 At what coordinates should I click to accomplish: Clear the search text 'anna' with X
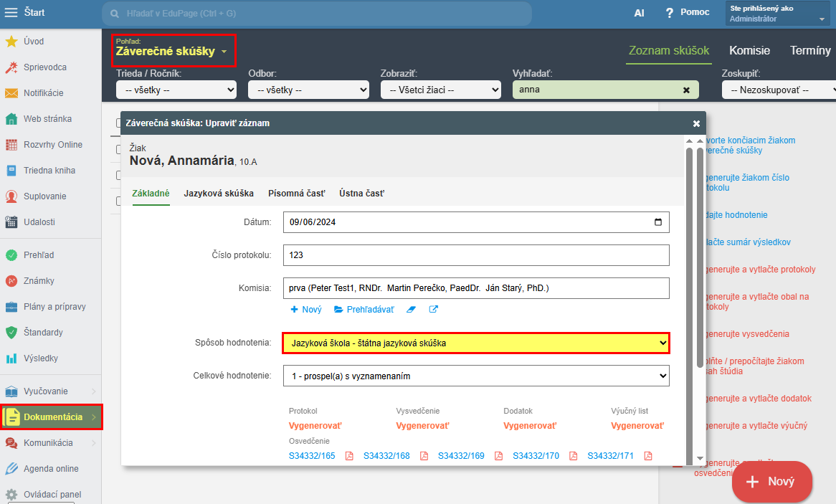pyautogui.click(x=686, y=90)
